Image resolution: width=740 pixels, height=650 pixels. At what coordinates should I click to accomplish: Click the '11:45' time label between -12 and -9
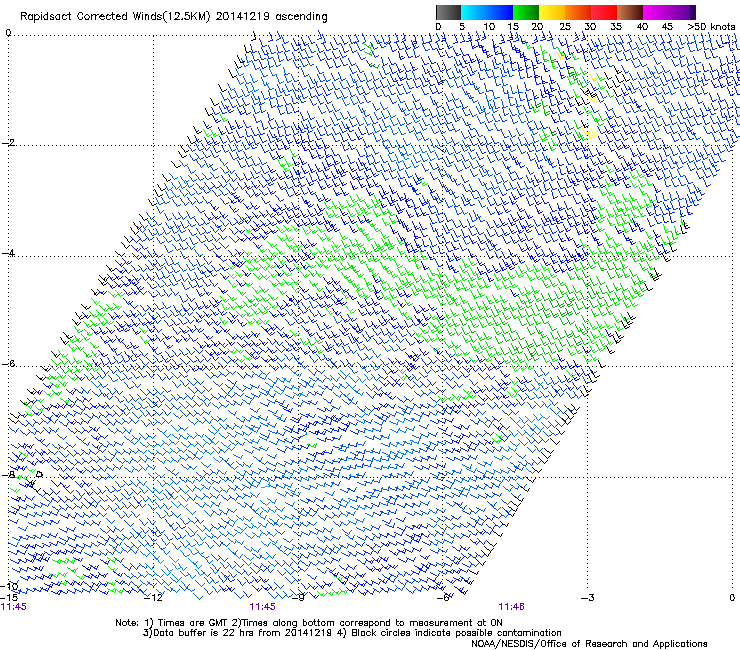pyautogui.click(x=262, y=607)
